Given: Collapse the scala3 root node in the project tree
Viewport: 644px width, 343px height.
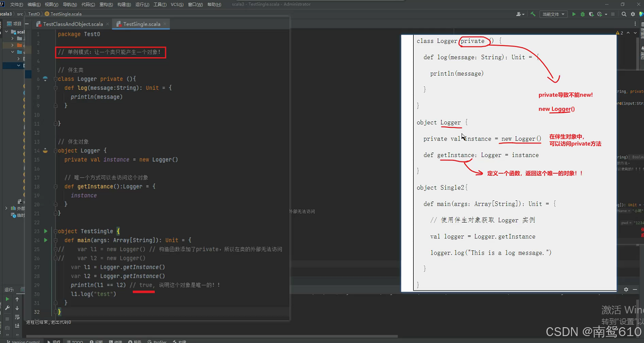Looking at the screenshot, I should (x=6, y=32).
